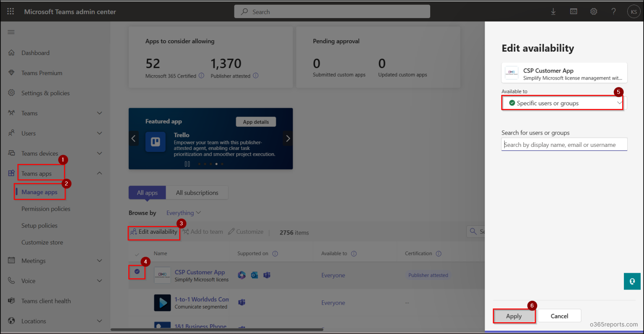
Task: Expand the Locations section
Action: pos(99,321)
